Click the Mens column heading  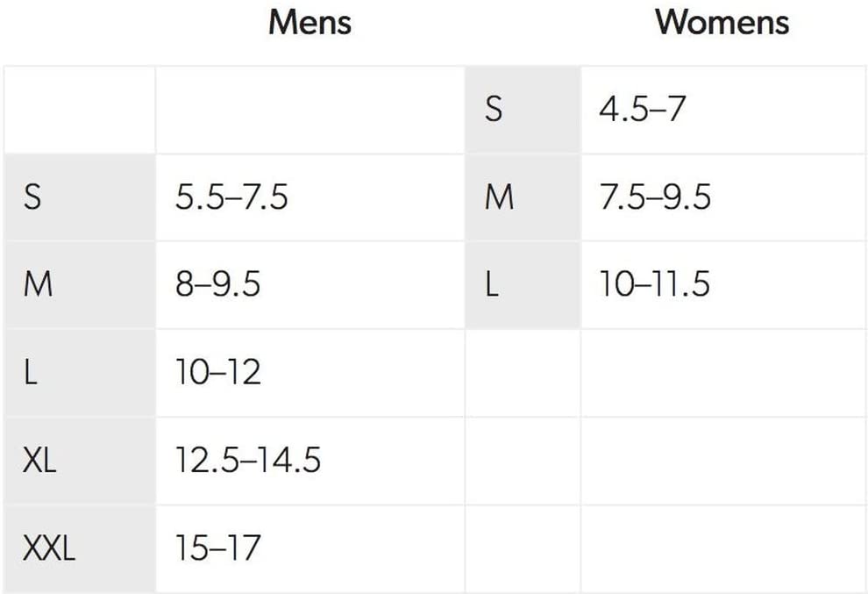click(x=309, y=22)
